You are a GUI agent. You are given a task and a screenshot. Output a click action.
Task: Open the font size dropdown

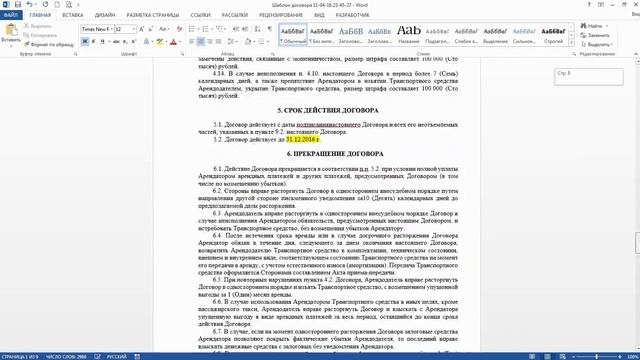133,29
